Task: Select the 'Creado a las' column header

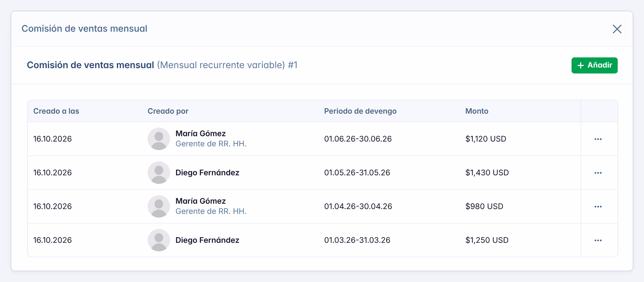Action: tap(56, 111)
